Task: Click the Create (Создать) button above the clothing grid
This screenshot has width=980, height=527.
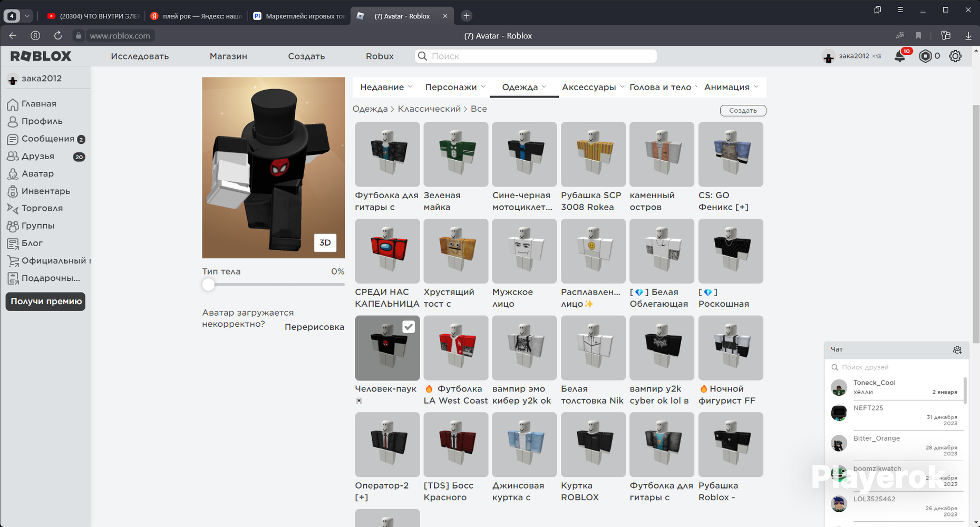Action: [743, 111]
